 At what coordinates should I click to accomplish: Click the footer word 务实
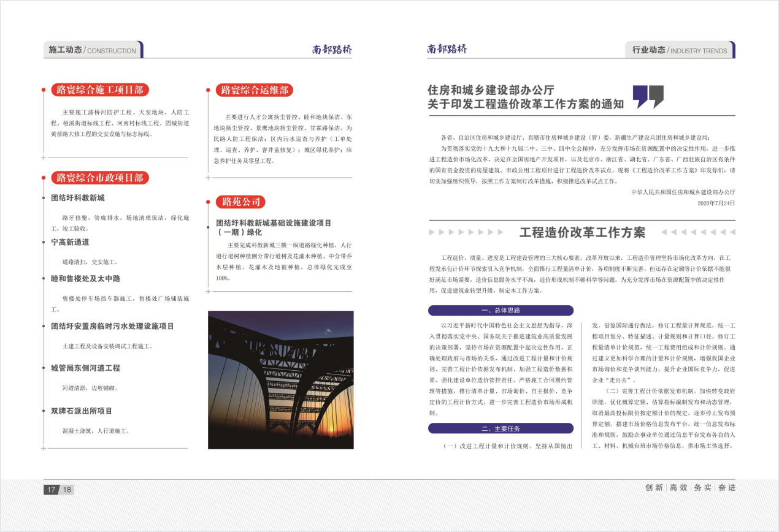702,488
